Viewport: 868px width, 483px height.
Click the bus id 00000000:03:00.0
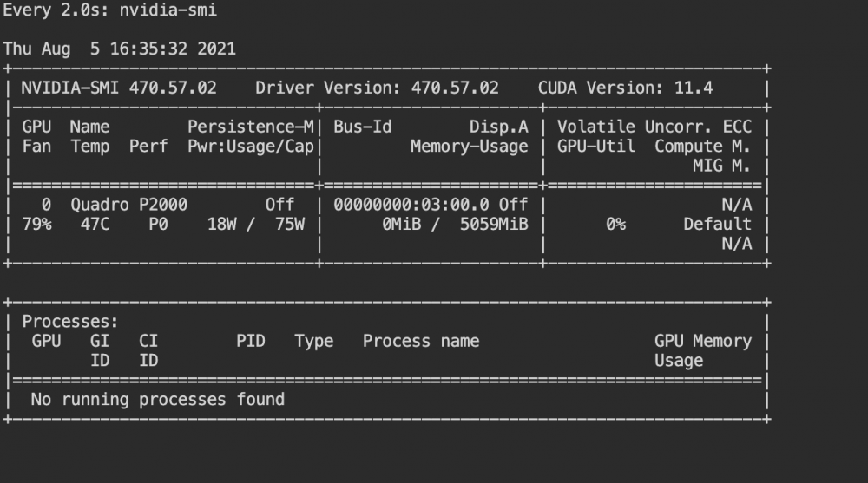coord(411,205)
